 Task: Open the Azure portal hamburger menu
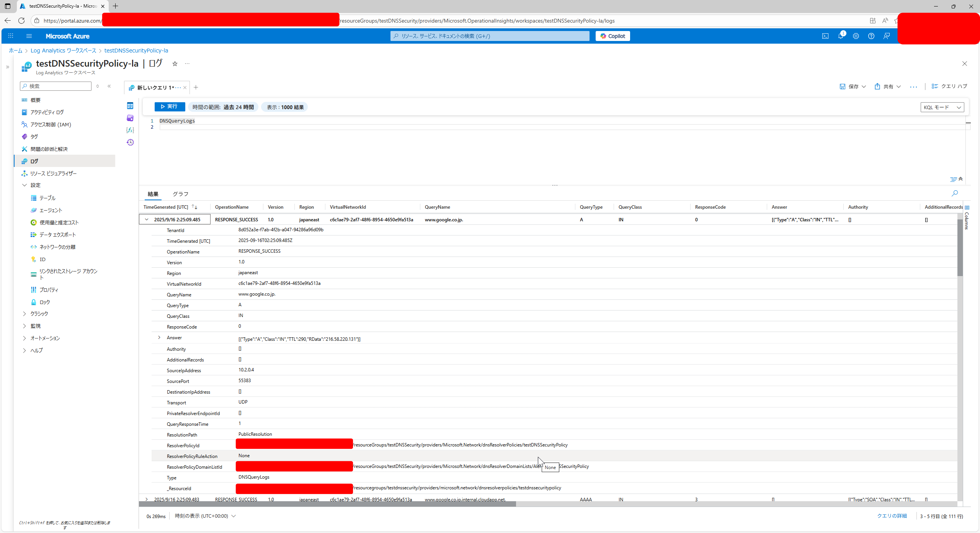(29, 36)
